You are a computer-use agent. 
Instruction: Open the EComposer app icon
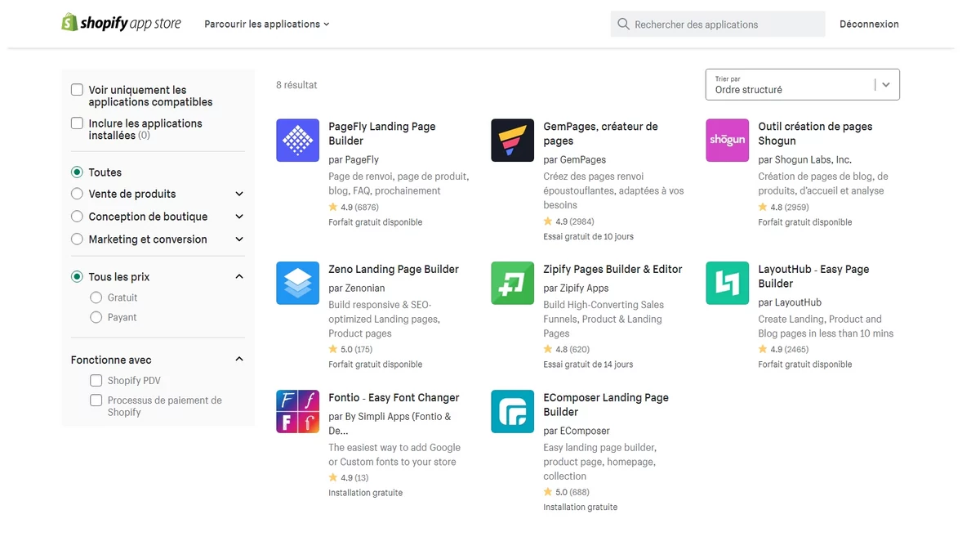(512, 411)
